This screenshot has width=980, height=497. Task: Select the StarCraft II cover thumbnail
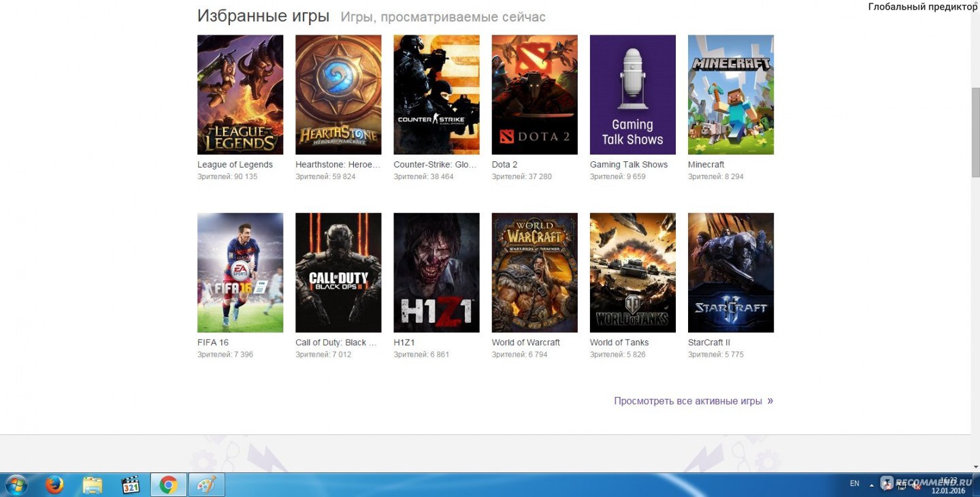(x=730, y=272)
